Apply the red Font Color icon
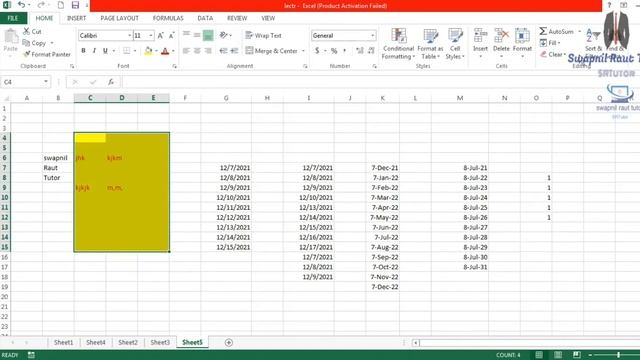Screen dimensions: 640x360 tap(165, 51)
